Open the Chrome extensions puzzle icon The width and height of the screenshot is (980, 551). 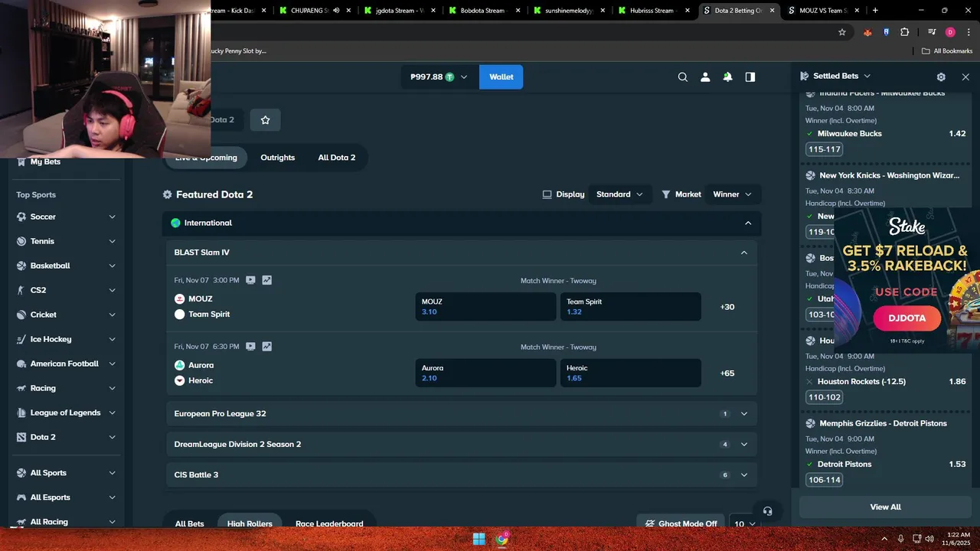904,32
